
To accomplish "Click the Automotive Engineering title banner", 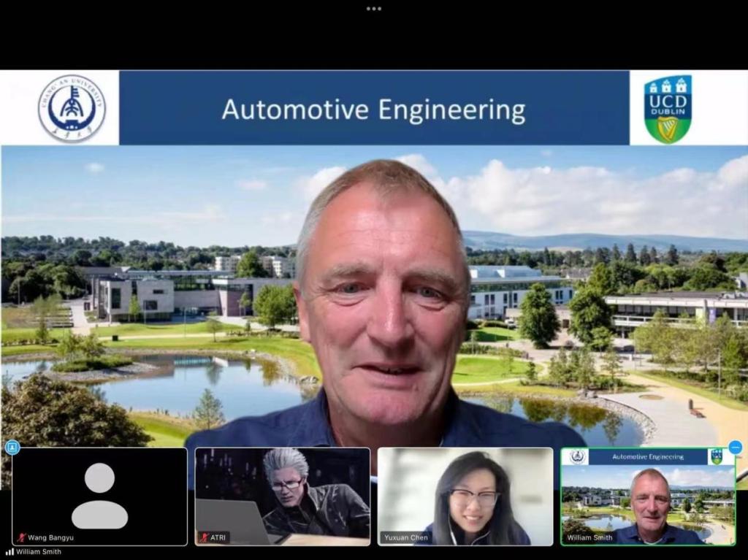I will pyautogui.click(x=373, y=109).
